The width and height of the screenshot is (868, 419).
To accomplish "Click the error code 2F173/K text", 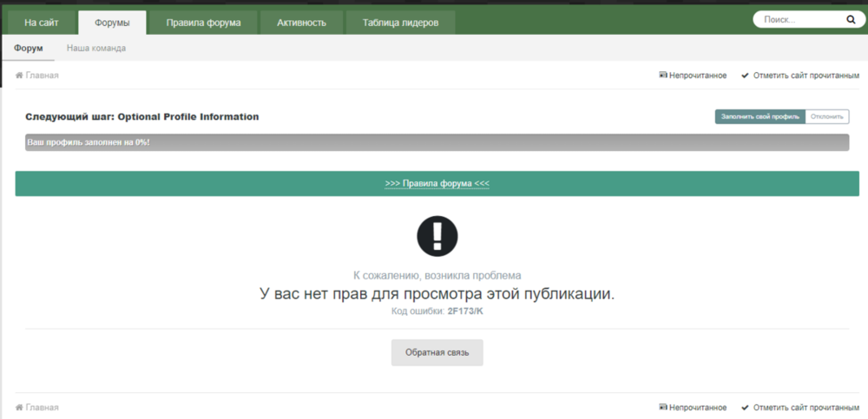I will tap(465, 311).
